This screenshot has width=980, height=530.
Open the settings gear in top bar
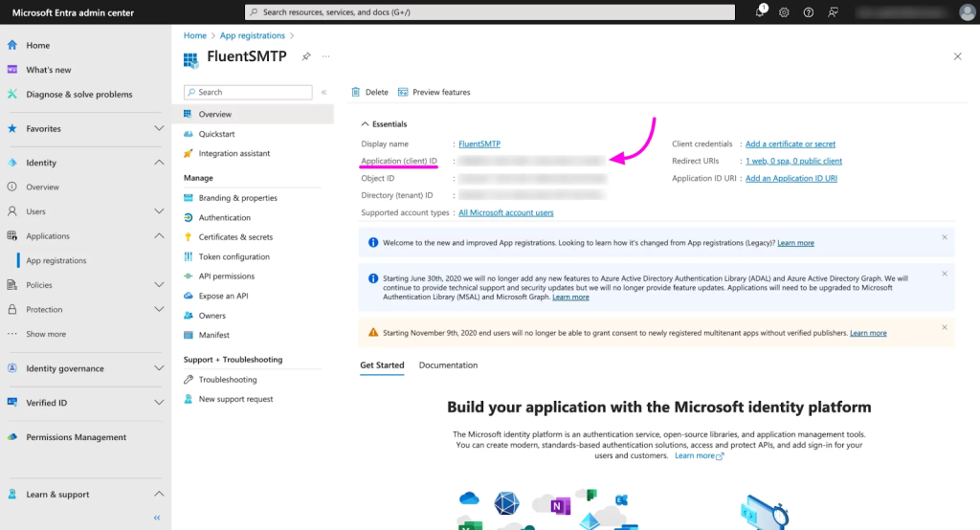[x=784, y=12]
